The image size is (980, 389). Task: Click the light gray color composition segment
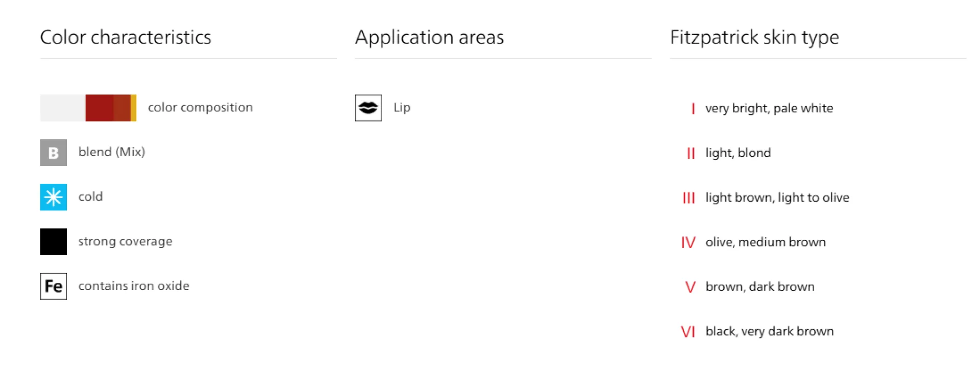62,108
